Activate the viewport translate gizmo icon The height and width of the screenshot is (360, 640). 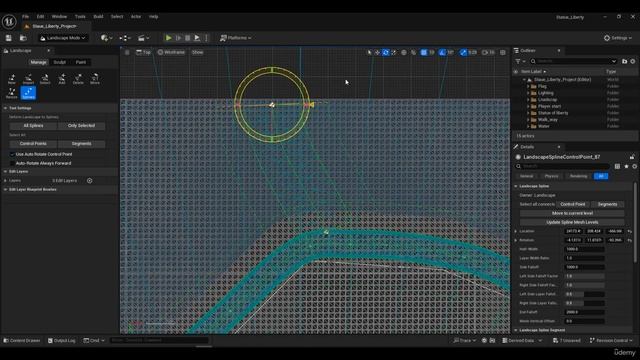(378, 52)
